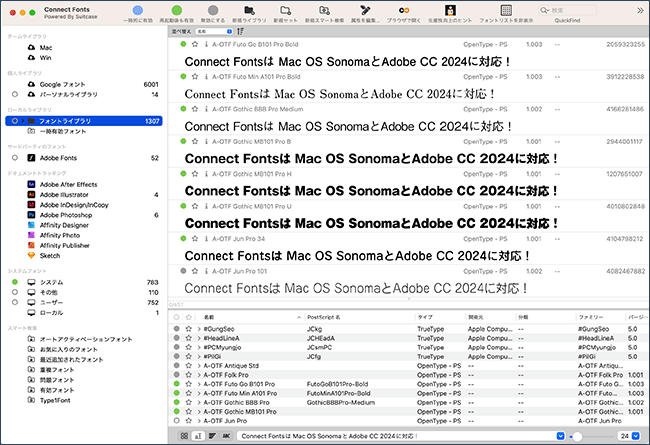Star the #GungSeo font row

click(x=189, y=329)
